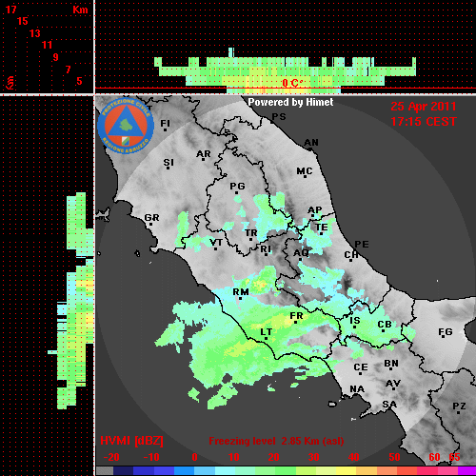Click the '30' dBZ scale value
Screen dimensions: 476x476
tap(314, 457)
